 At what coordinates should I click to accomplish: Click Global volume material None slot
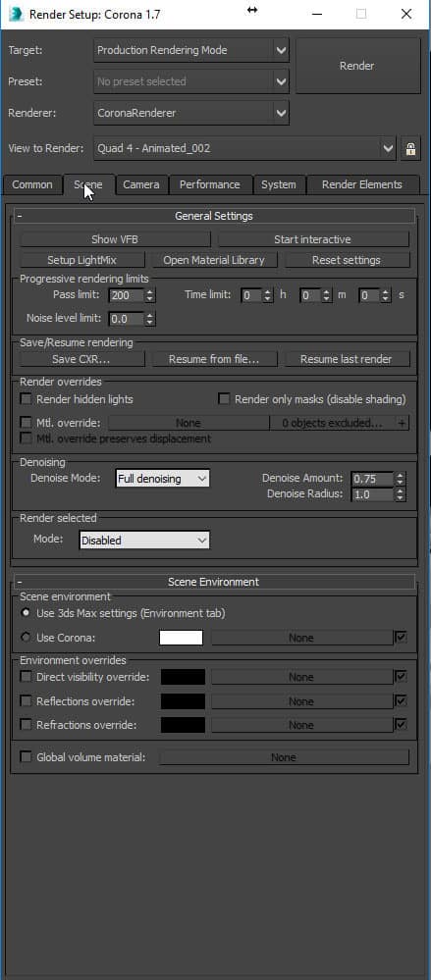coord(284,757)
